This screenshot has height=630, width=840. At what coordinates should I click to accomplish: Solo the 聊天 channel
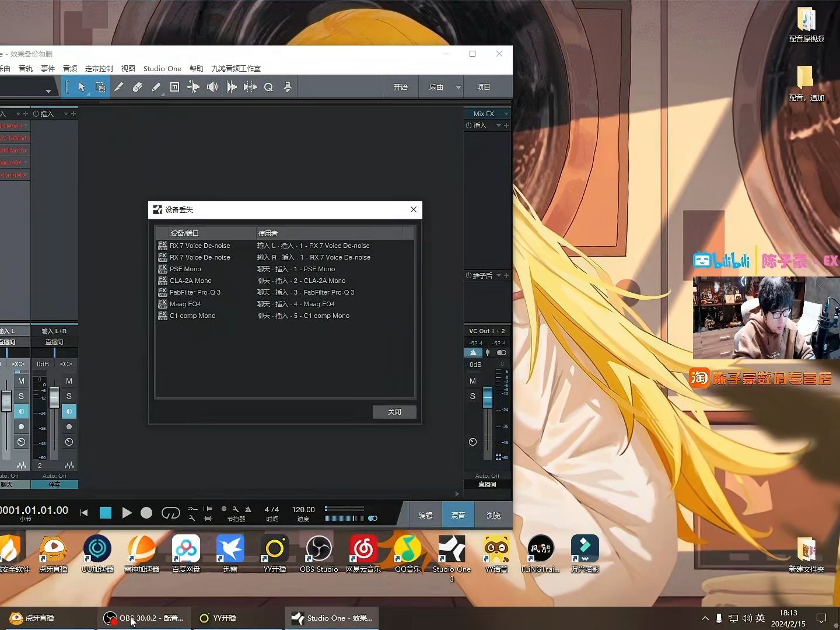pyautogui.click(x=21, y=396)
